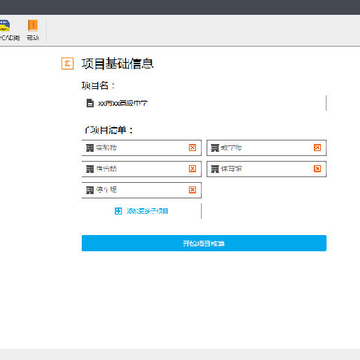The width and height of the screenshot is (360, 360).
Task: Click the blue plus icon to add sub-project
Action: pyautogui.click(x=118, y=211)
